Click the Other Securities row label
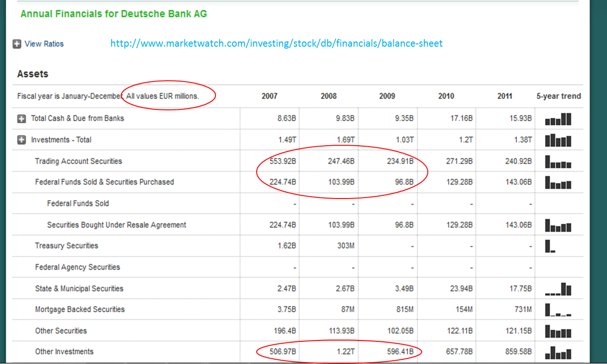The height and width of the screenshot is (364, 607). [61, 331]
